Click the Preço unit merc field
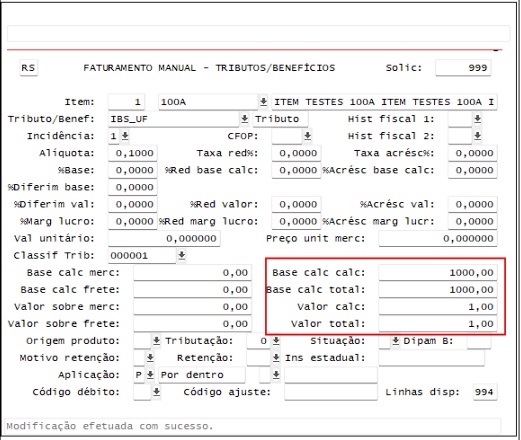The image size is (521, 440). coord(438,238)
